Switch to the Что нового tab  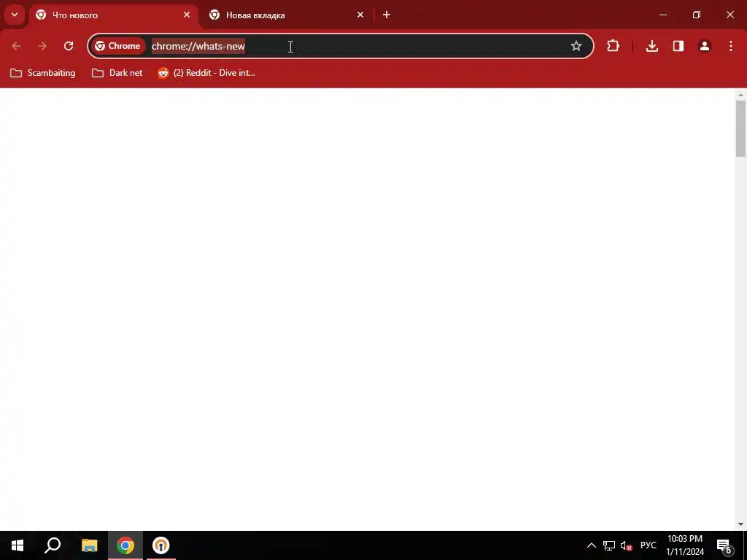point(114,15)
